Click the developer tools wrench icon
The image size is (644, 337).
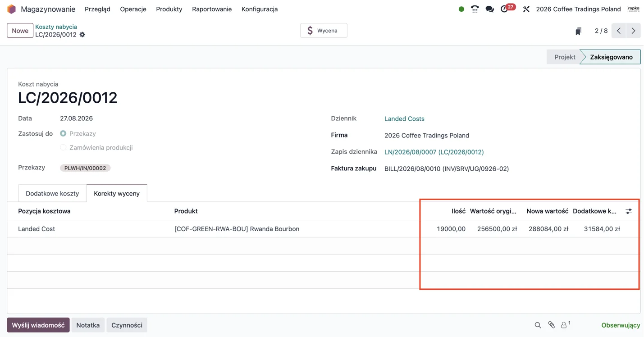(x=526, y=9)
